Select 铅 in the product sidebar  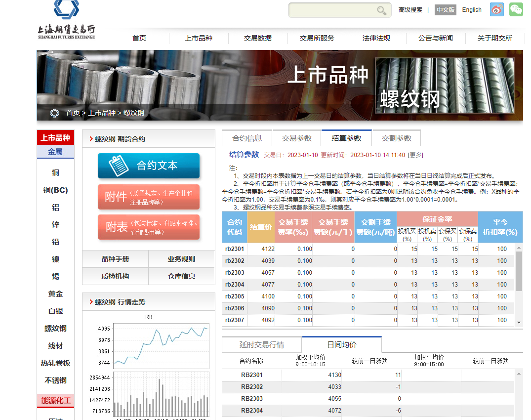click(55, 242)
